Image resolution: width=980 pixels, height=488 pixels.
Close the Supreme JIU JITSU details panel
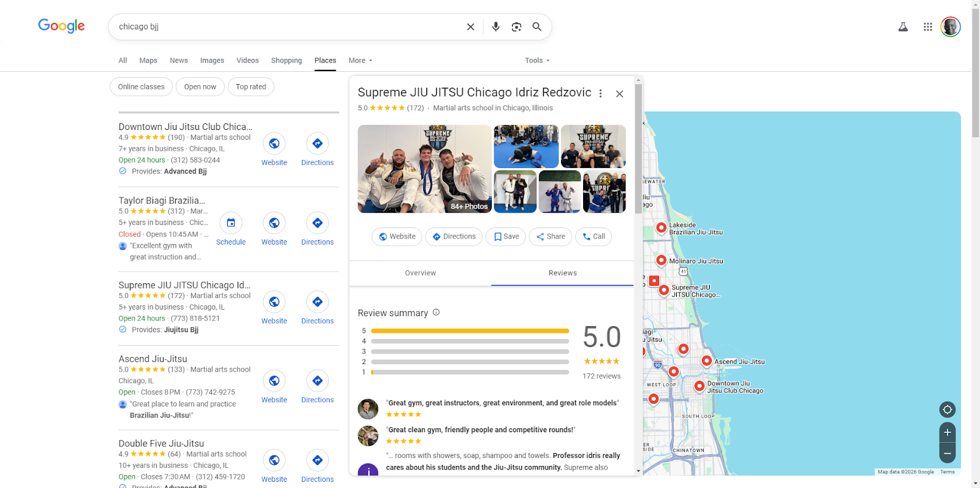(x=620, y=94)
